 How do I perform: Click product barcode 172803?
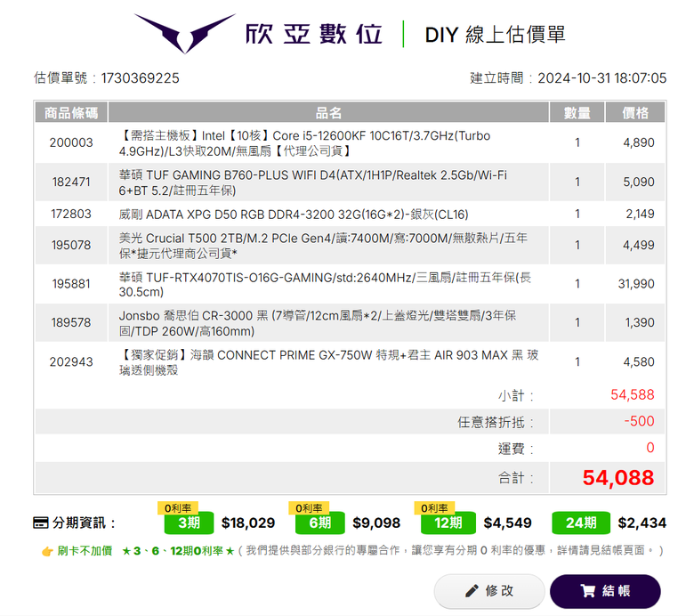[x=71, y=214]
